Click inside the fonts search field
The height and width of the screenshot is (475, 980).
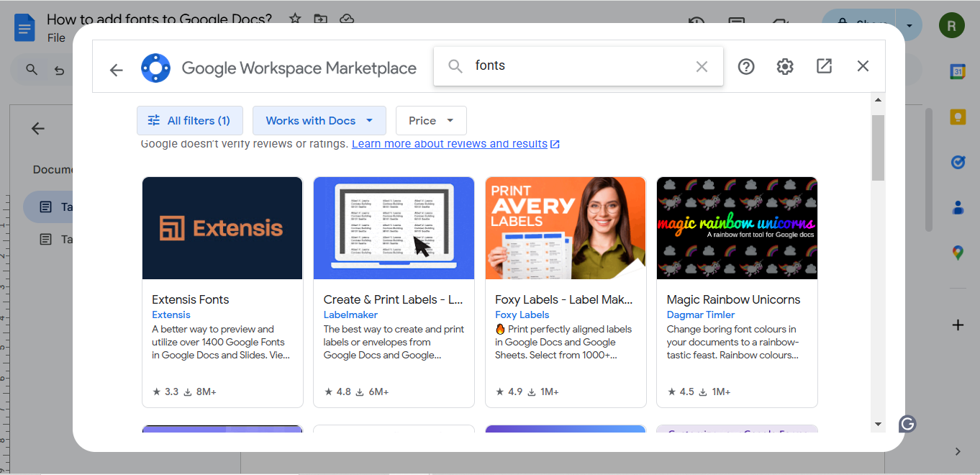pyautogui.click(x=579, y=66)
